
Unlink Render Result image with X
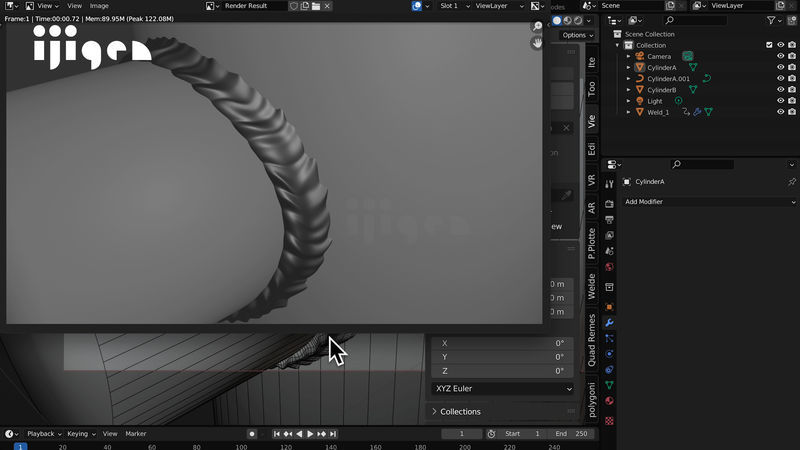click(328, 6)
